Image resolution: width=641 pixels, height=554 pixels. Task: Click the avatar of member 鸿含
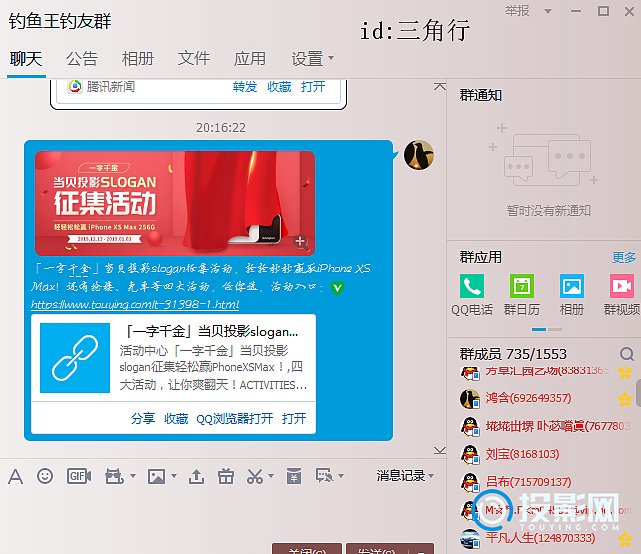pos(470,399)
